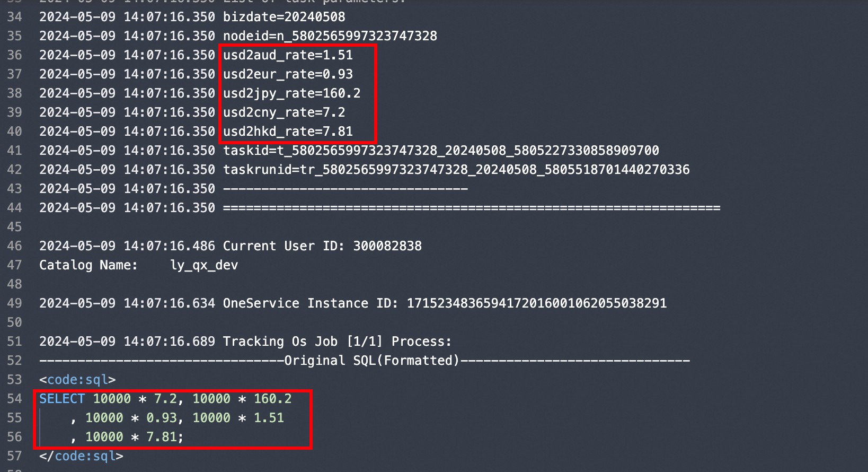The image size is (868, 472).
Task: Click the usd2cny_rate=7.2 parameter text
Action: 284,112
